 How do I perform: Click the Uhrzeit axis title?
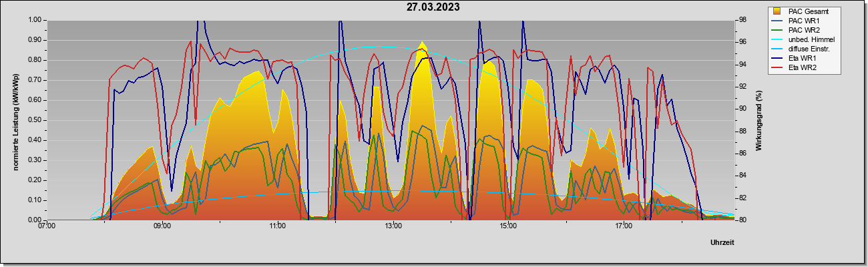(722, 243)
